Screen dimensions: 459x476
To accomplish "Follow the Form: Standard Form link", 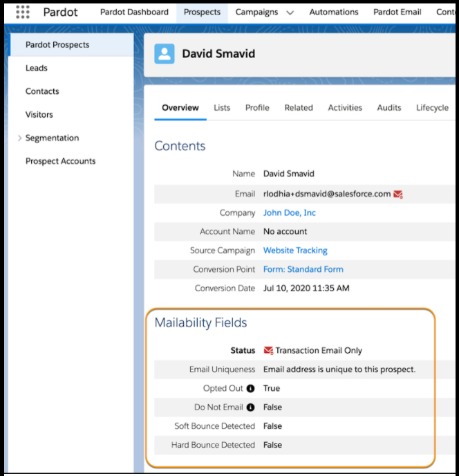I will (303, 269).
